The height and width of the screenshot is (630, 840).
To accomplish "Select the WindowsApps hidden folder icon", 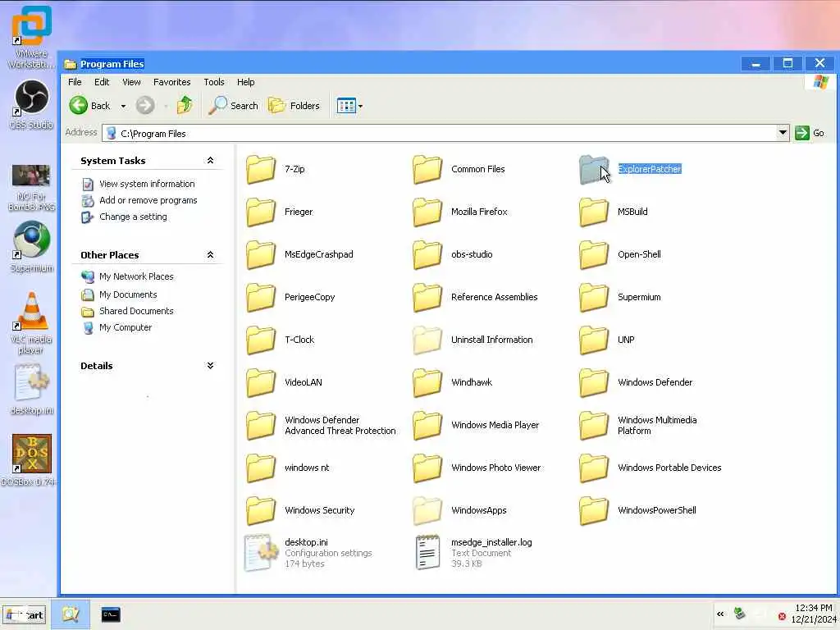I will (x=427, y=510).
